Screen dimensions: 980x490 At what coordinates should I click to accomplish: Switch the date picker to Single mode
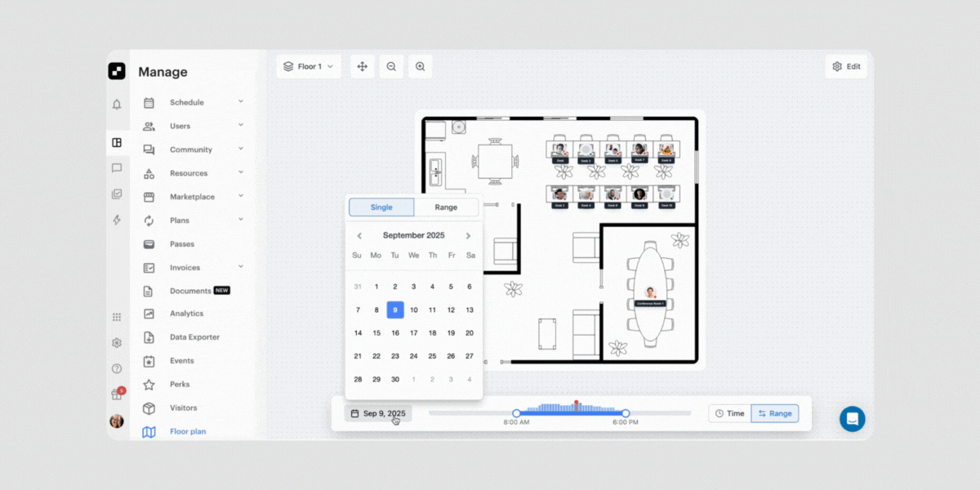[x=381, y=207]
